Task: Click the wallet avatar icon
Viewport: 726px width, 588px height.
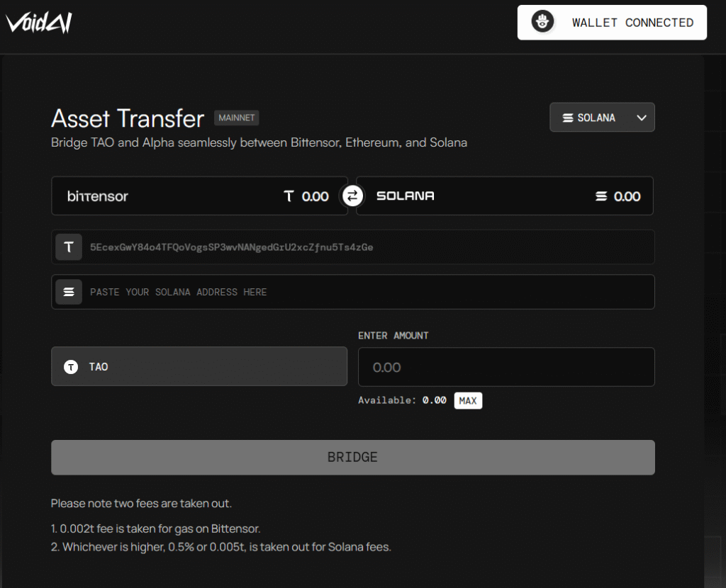Action: (x=542, y=23)
